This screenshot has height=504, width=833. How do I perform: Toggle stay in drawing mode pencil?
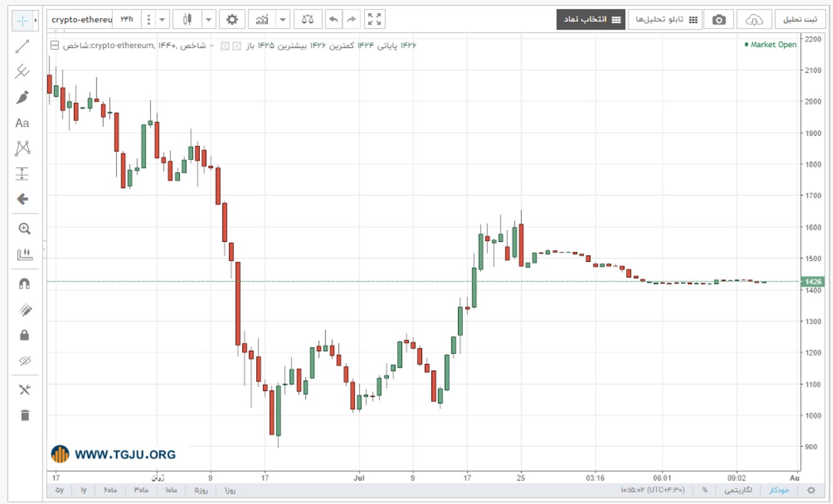click(25, 310)
